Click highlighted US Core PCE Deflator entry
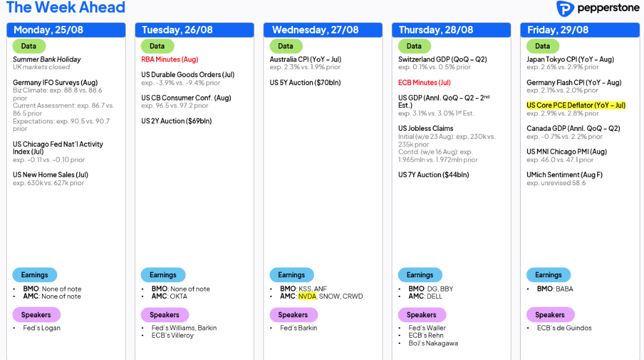 [576, 105]
